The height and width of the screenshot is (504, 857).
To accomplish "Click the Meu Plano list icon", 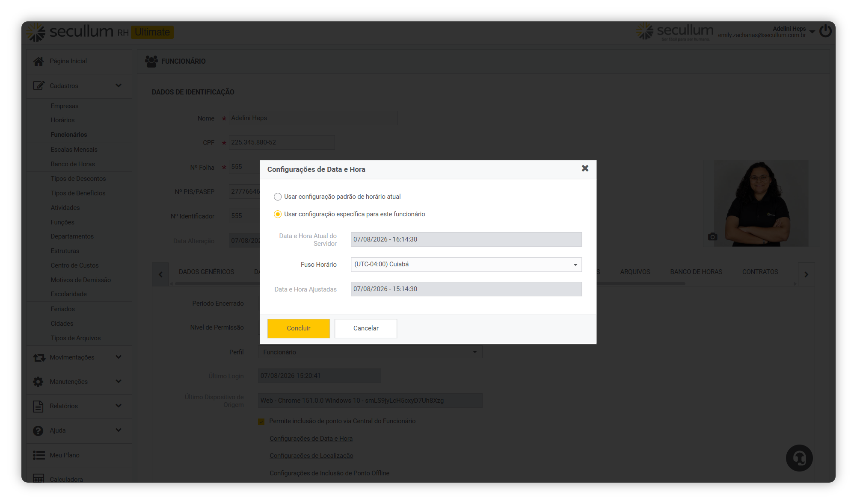I will click(39, 455).
